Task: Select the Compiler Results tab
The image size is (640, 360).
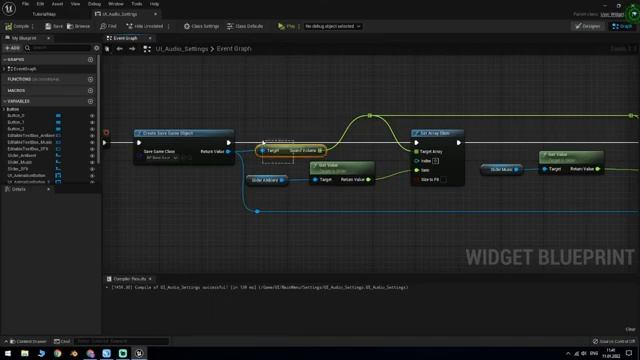Action: click(x=129, y=279)
